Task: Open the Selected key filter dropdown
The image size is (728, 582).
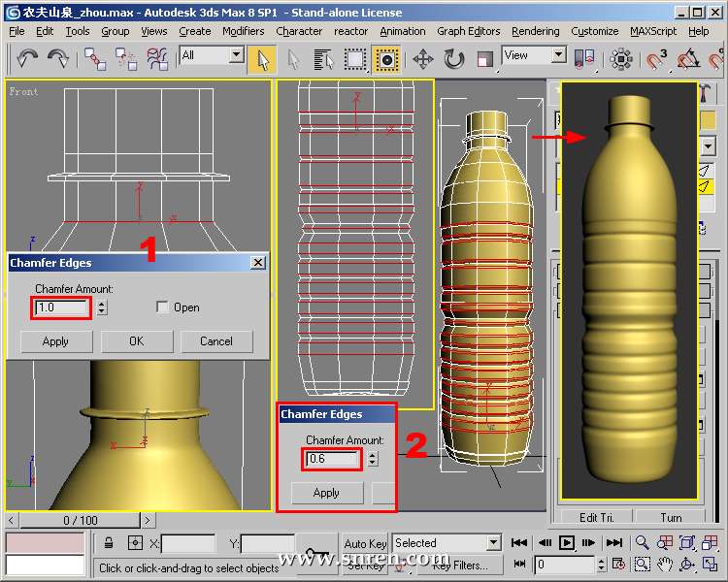Action: (x=493, y=543)
